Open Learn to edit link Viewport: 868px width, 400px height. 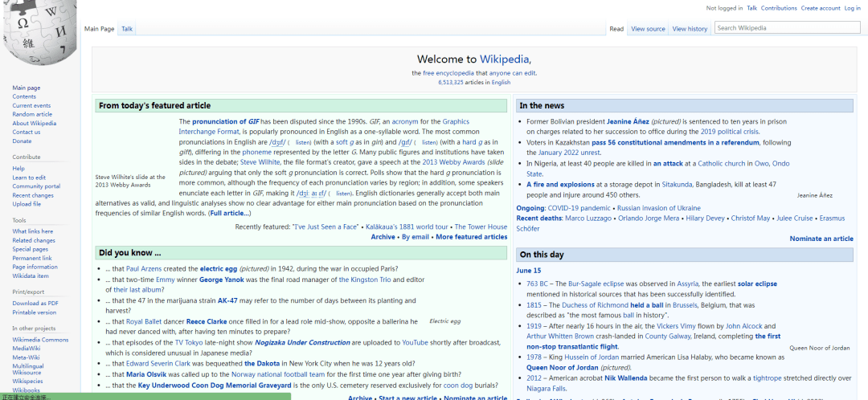click(29, 178)
